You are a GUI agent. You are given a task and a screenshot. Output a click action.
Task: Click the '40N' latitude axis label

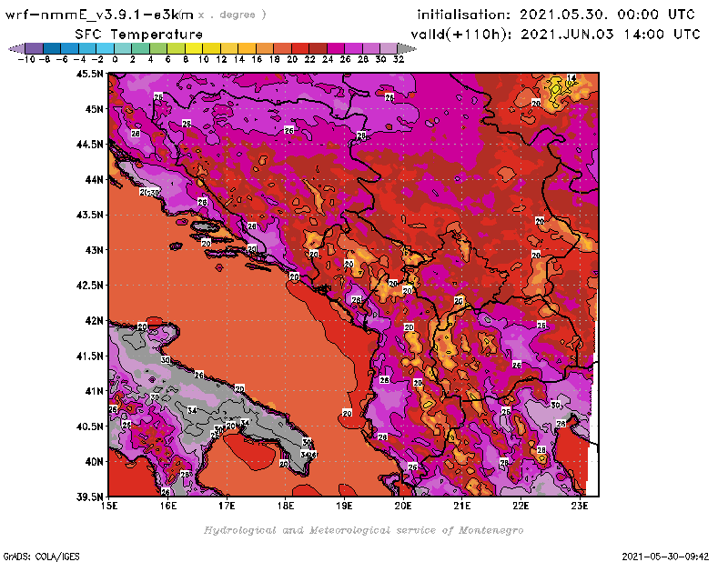point(94,462)
